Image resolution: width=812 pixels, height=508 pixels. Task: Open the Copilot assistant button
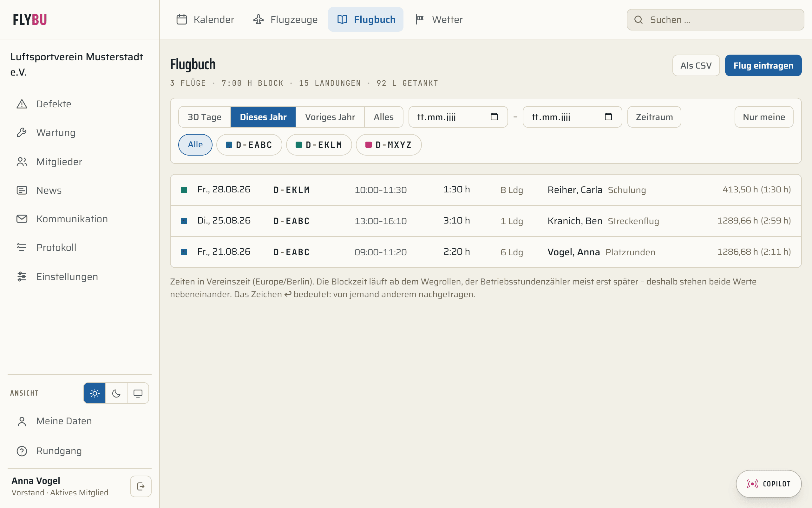(769, 484)
